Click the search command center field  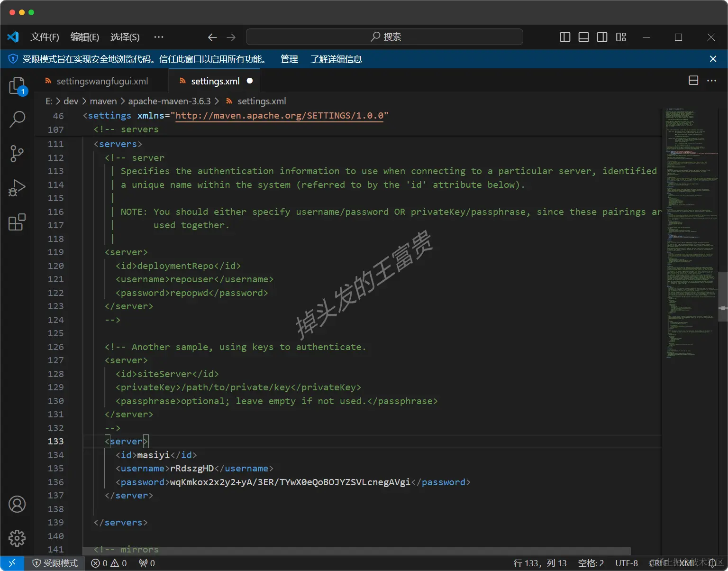coord(384,37)
